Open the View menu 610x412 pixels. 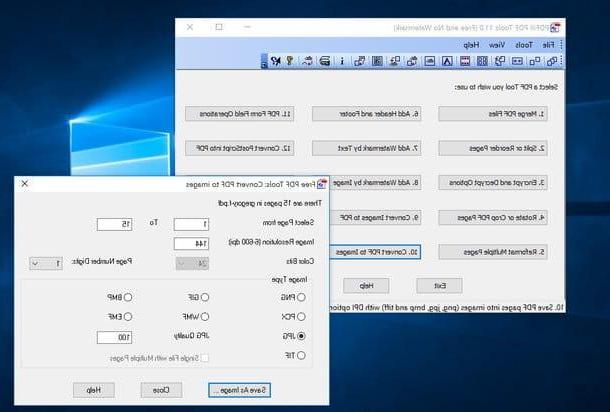(496, 45)
